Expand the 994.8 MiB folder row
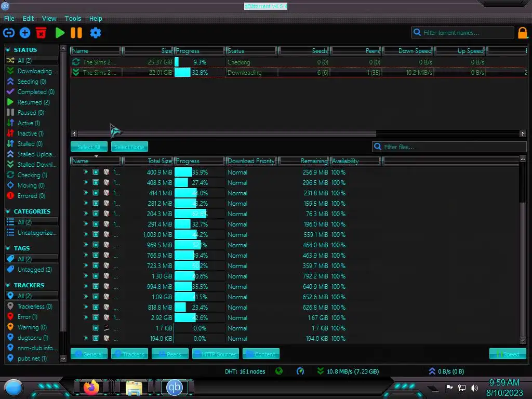 click(x=86, y=286)
